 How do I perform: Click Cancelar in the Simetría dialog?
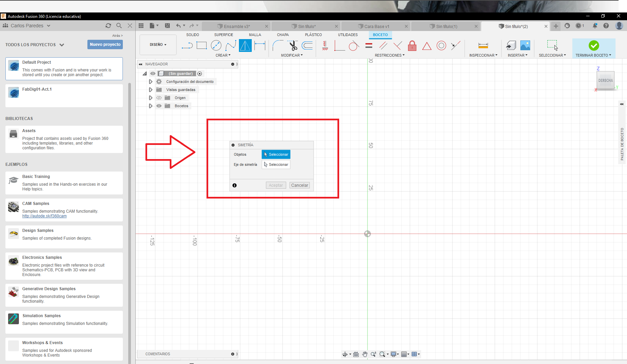(300, 185)
